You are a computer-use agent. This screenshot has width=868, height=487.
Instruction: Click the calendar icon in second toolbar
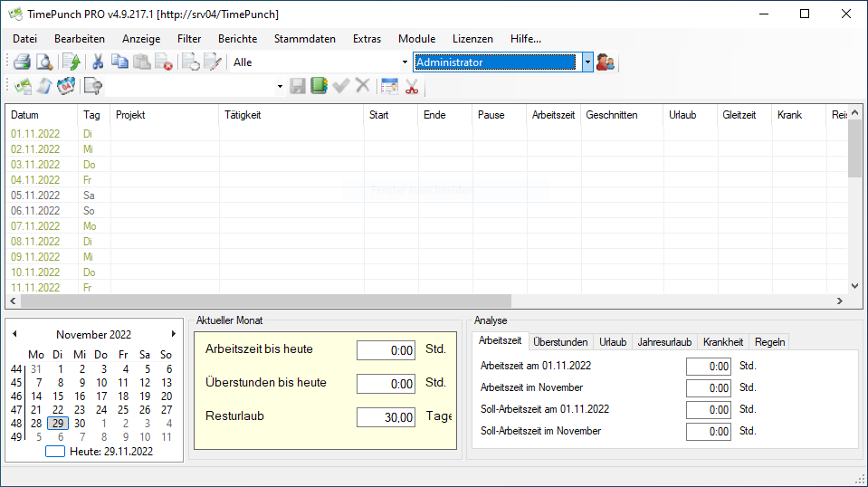[389, 86]
